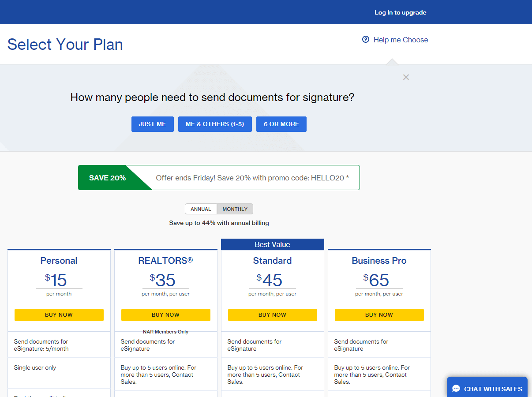
Task: Click the Business Pro plan title
Action: click(379, 261)
